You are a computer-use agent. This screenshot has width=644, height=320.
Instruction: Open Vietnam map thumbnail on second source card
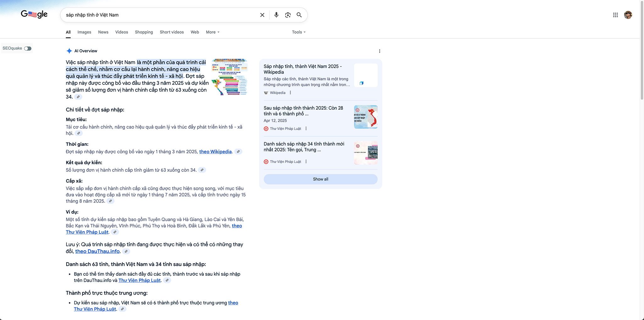coord(366,117)
